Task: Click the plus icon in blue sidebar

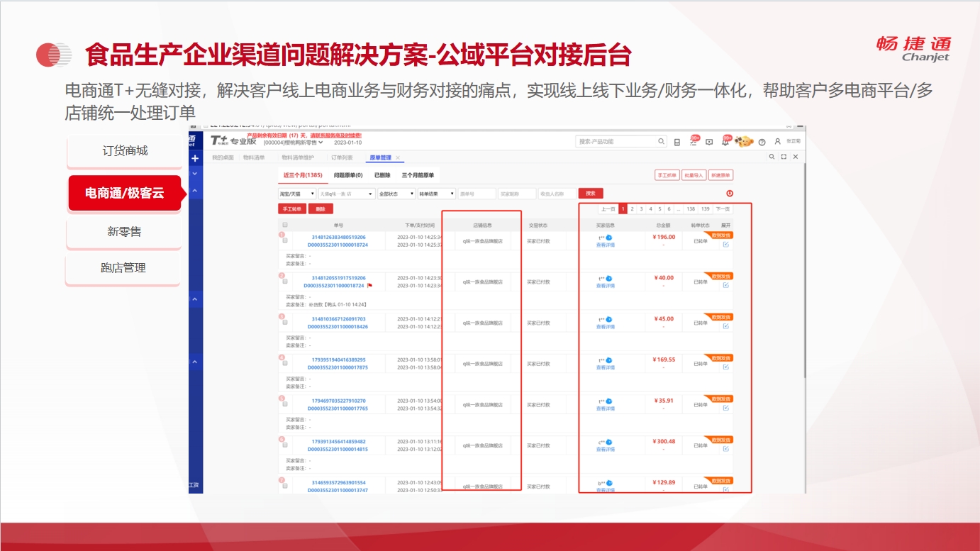Action: pos(195,158)
